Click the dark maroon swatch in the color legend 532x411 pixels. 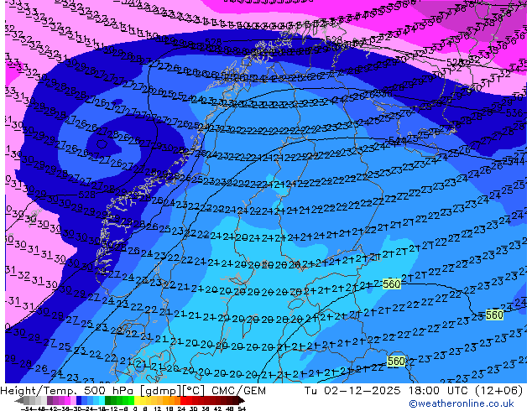click(235, 400)
